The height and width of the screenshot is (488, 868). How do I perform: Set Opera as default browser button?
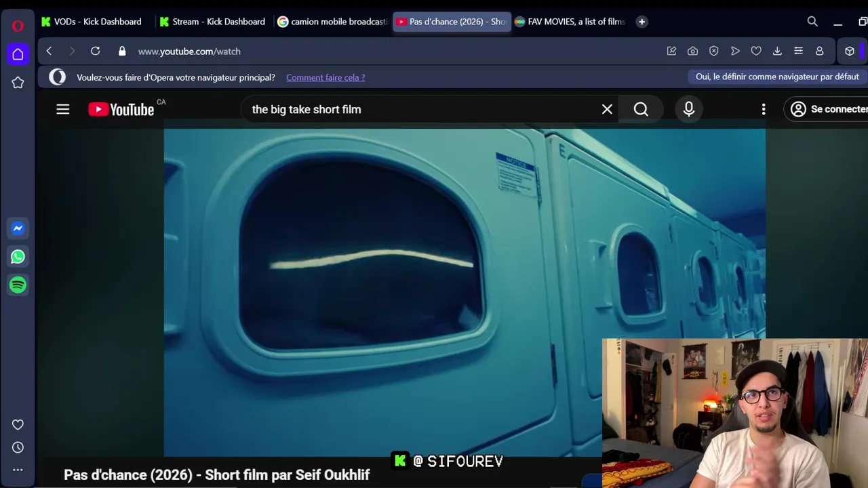pos(777,77)
